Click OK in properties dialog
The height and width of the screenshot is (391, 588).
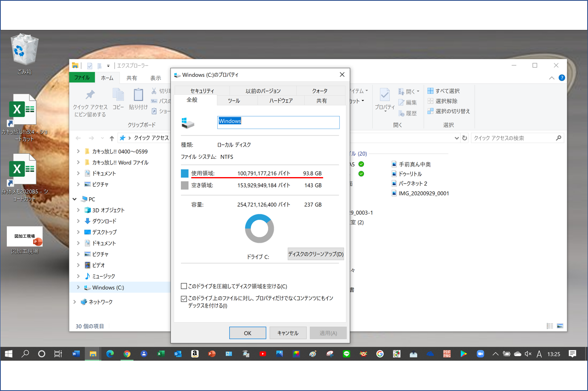[x=248, y=333]
